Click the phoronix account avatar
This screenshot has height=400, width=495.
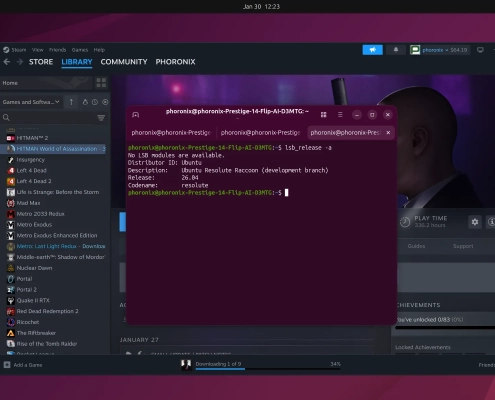pos(415,50)
